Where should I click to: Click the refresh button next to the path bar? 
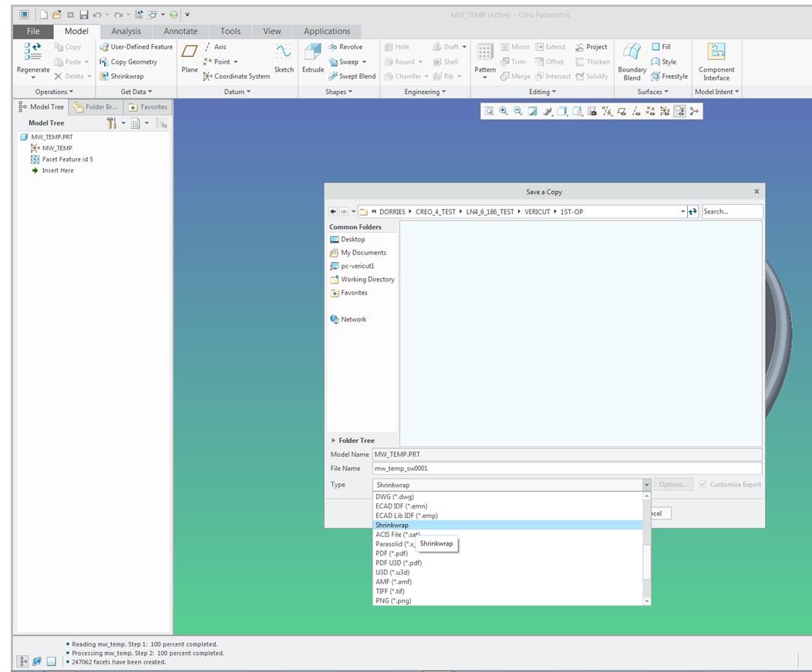pyautogui.click(x=693, y=212)
